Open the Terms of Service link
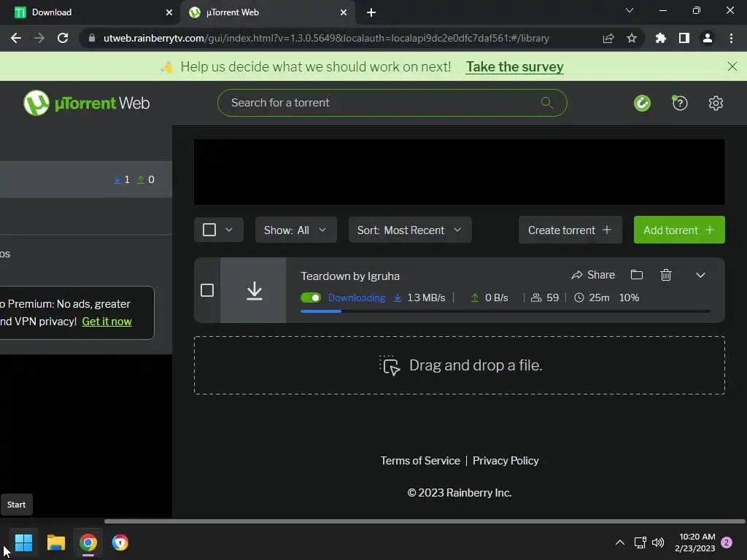 coord(420,461)
